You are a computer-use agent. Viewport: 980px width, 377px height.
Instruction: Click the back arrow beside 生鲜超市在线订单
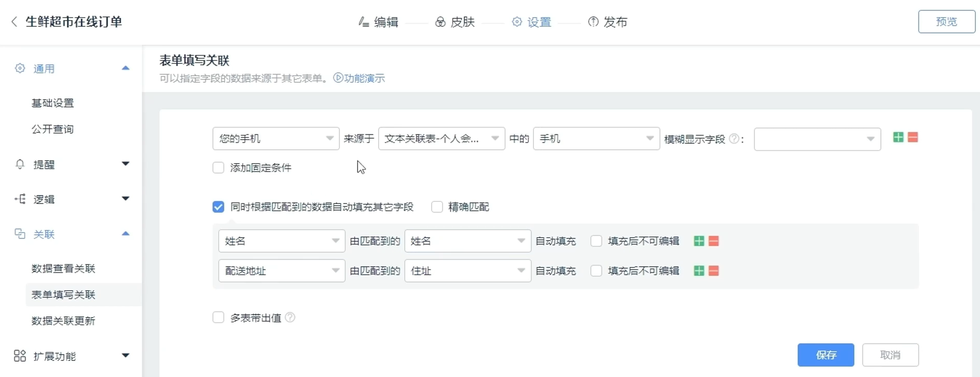(x=14, y=22)
